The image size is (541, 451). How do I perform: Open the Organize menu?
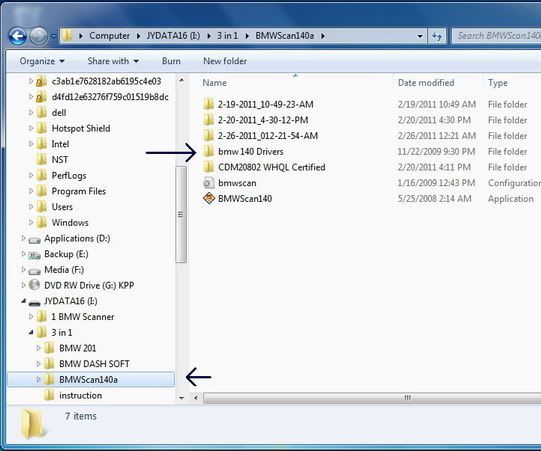(x=42, y=61)
